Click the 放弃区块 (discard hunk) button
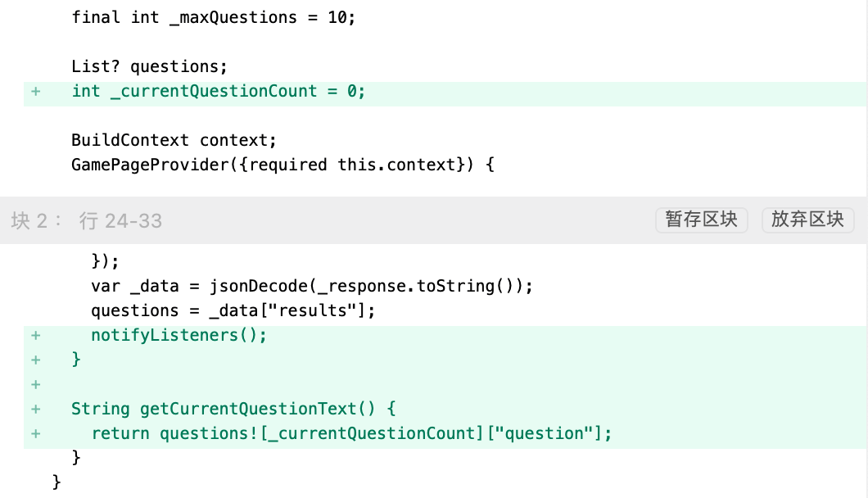Screen dimensions: 868x498 (807, 220)
